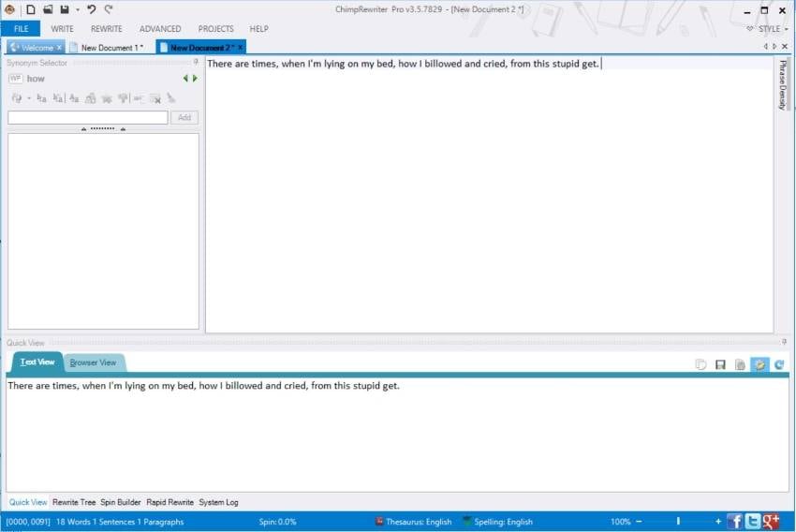Save document using the floppy disk icon
The height and width of the screenshot is (532, 796).
coord(65,9)
